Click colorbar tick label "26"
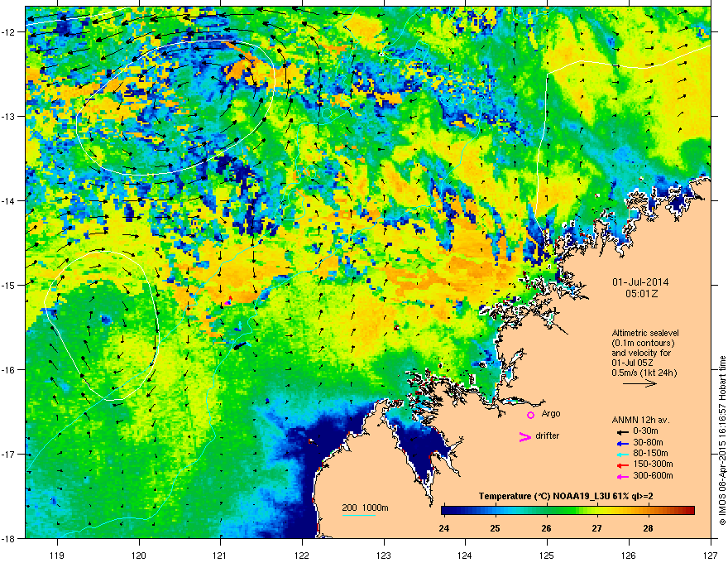Image resolution: width=728 pixels, height=563 pixels. click(546, 528)
